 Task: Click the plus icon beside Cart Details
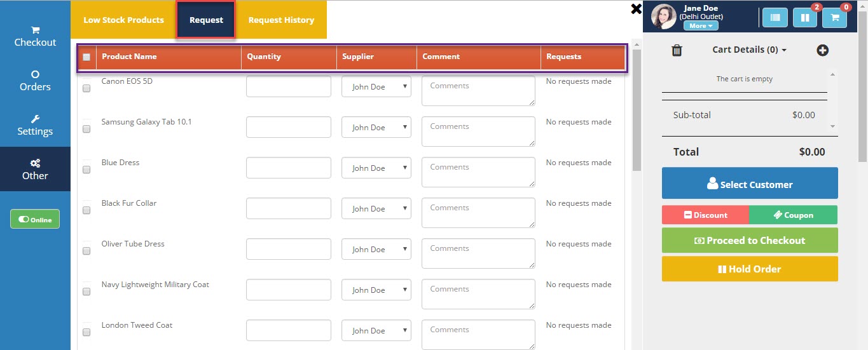[x=822, y=50]
